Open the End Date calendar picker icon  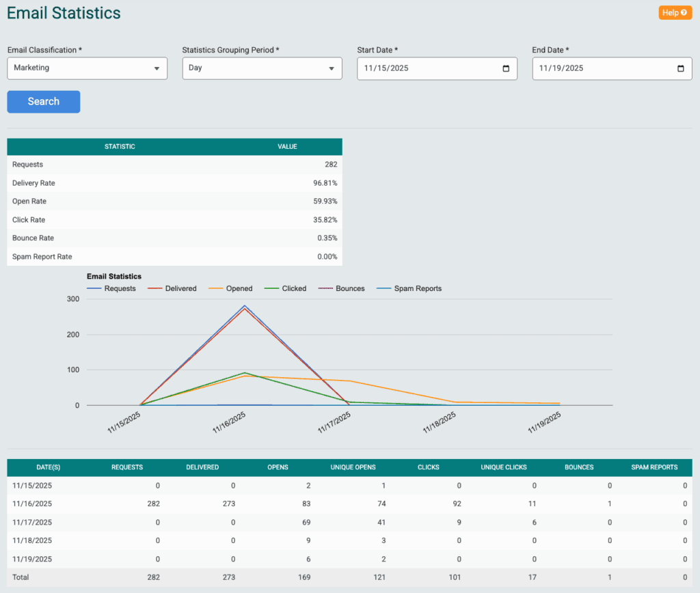click(x=680, y=68)
